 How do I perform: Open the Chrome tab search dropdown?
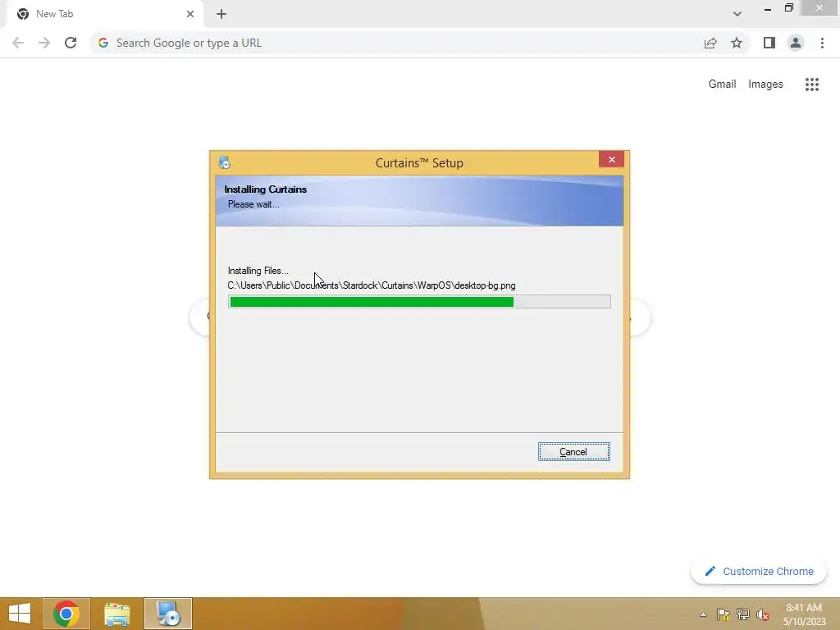(x=737, y=14)
